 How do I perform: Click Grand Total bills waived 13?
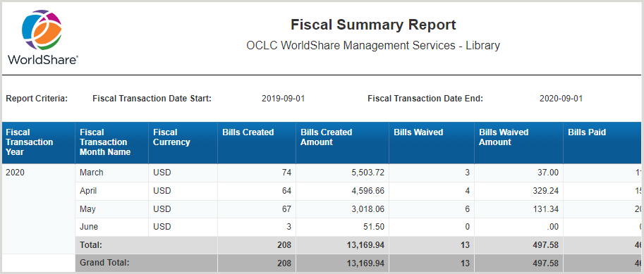(x=465, y=263)
